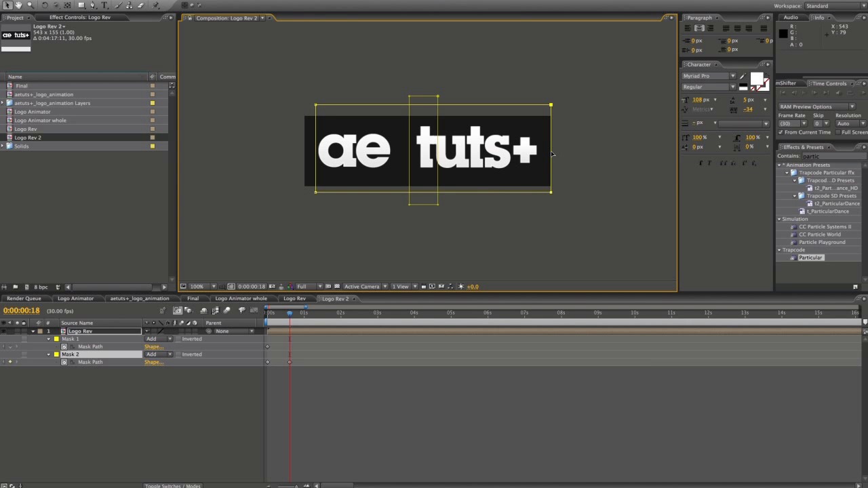Click current time 0:00:00:18 in timeline

click(x=21, y=310)
